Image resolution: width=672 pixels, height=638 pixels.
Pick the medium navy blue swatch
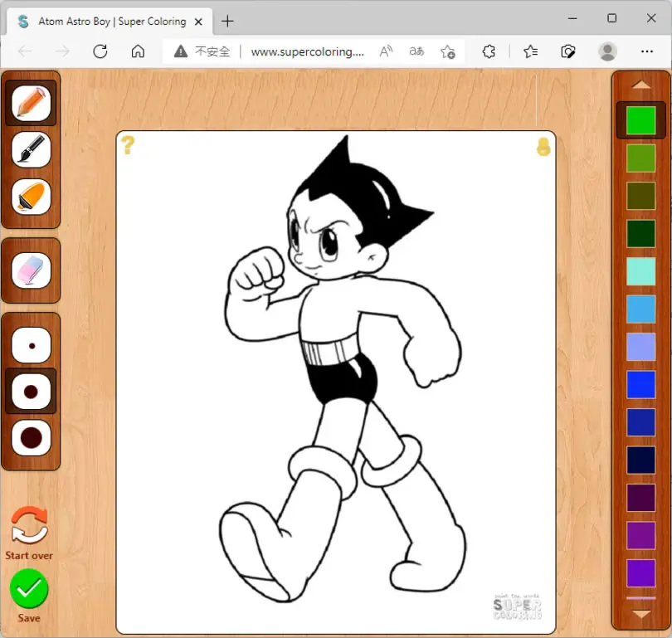pos(640,422)
